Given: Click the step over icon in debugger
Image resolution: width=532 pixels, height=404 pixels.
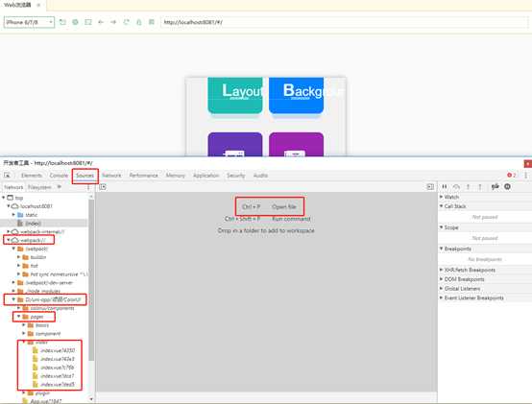Looking at the screenshot, I should tap(456, 186).
